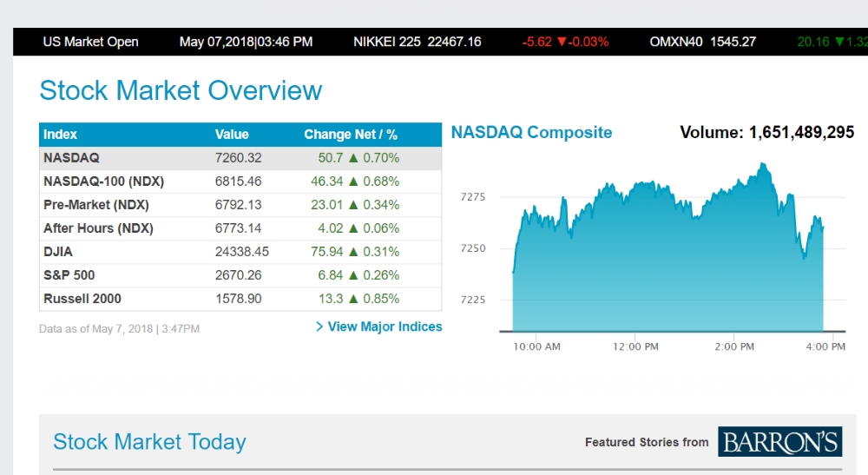The width and height of the screenshot is (868, 475).
Task: Click OMXN40 1545.27 in ticker
Action: (x=702, y=42)
